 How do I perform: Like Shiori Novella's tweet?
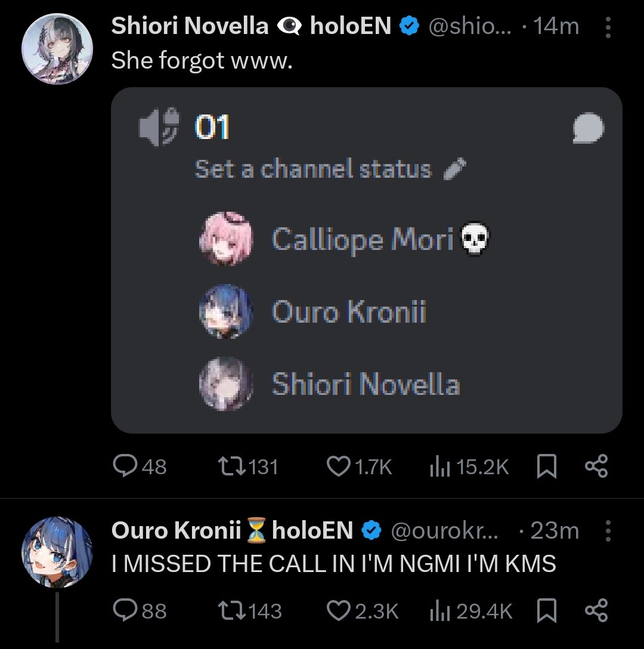[338, 466]
